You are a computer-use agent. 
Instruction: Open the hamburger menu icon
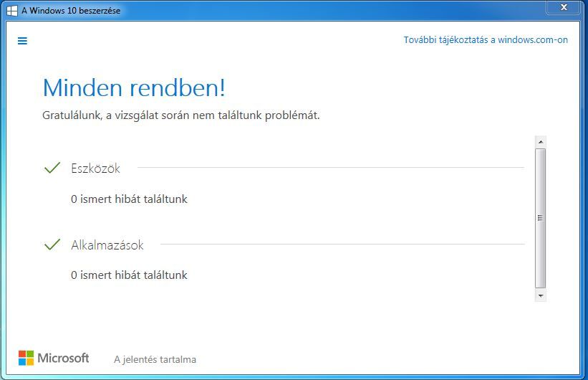coord(22,41)
